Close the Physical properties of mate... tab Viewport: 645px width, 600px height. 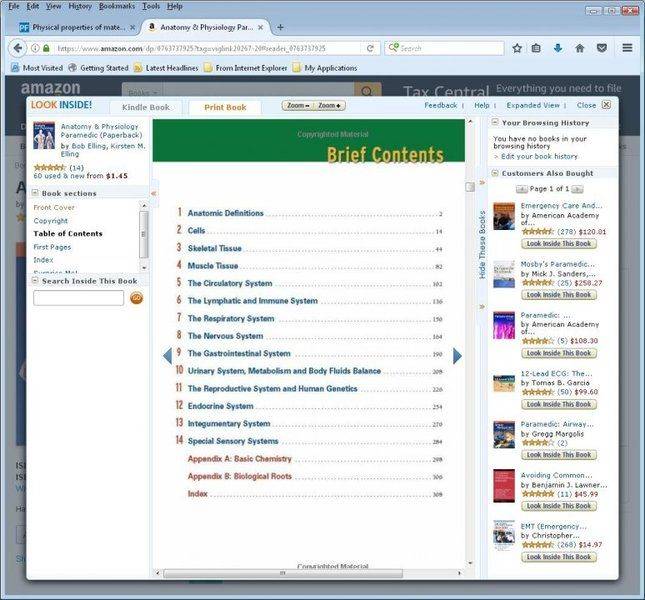click(x=132, y=28)
